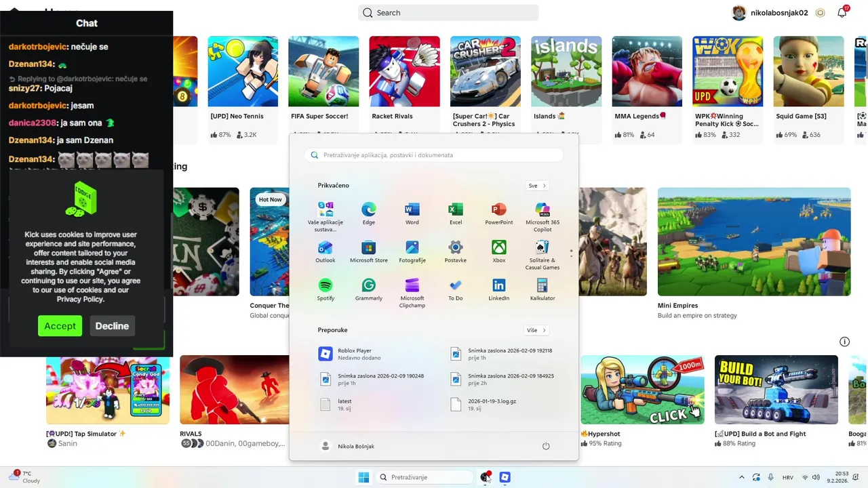Accept Kick cookies
The width and height of the screenshot is (868, 488).
(60, 326)
